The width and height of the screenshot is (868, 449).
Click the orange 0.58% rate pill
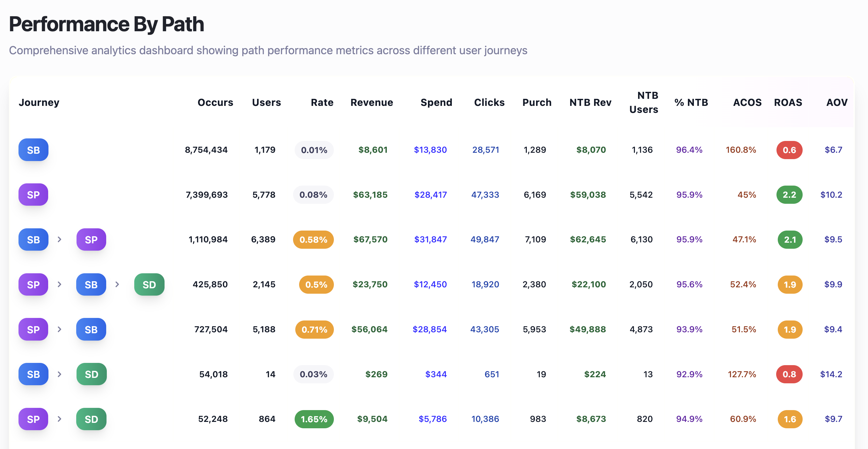pyautogui.click(x=313, y=240)
